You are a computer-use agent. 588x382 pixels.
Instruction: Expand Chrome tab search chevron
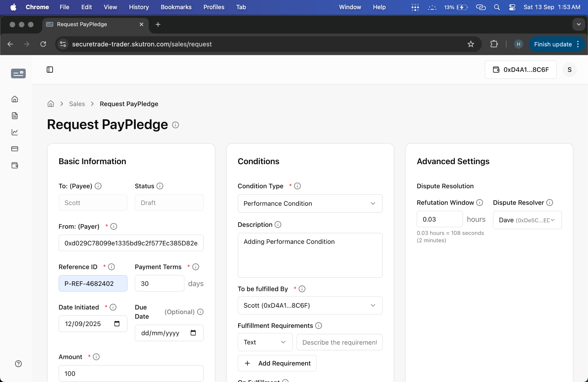[579, 24]
